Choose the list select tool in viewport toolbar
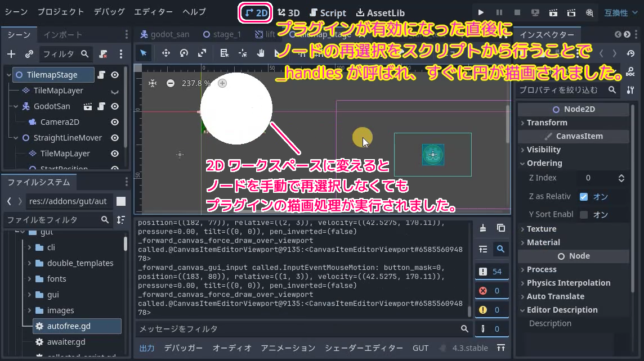 (224, 53)
